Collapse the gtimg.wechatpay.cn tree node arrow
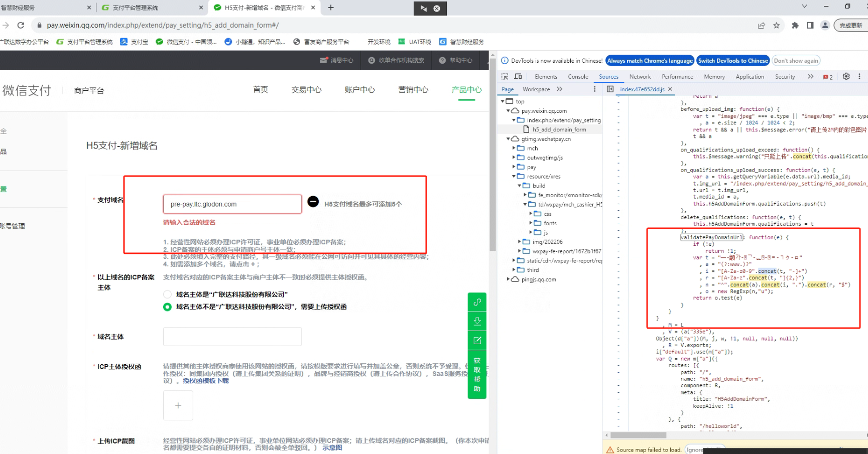The image size is (868, 454). (509, 139)
